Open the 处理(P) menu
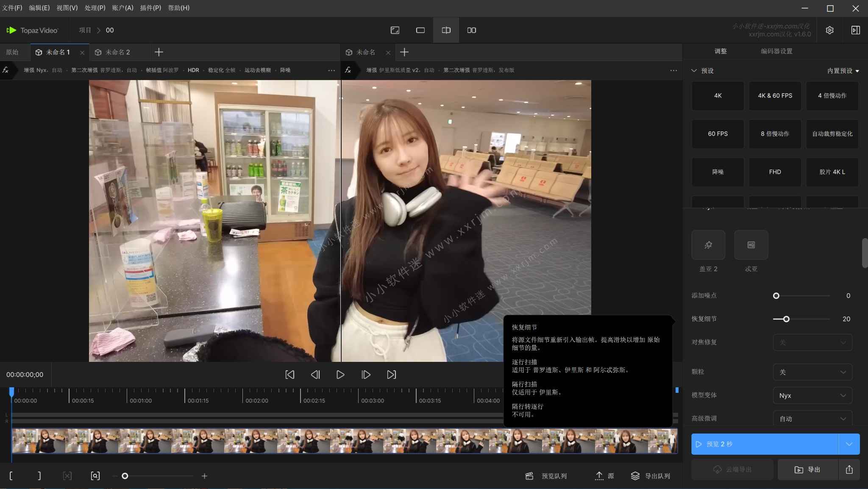Screen dimensions: 868x489 coord(95,8)
